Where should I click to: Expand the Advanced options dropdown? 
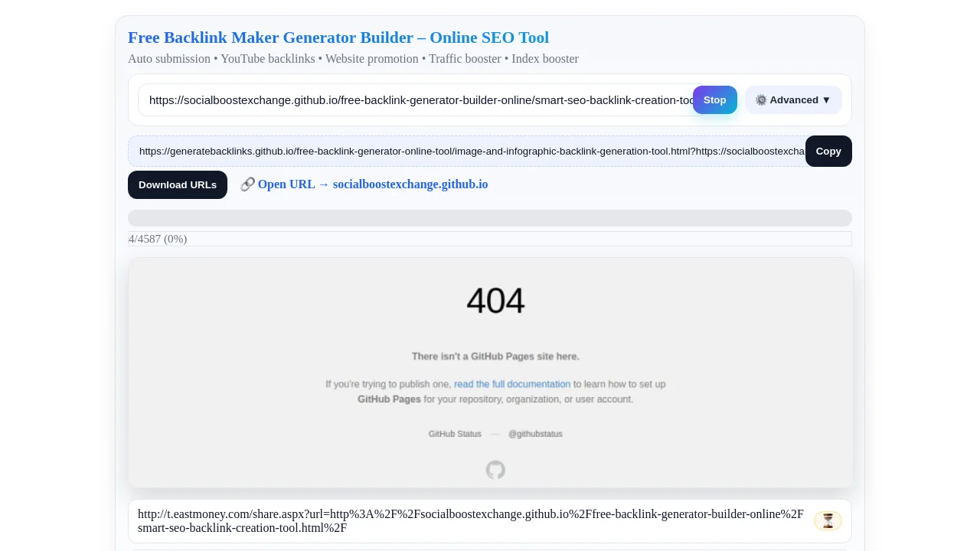point(793,100)
